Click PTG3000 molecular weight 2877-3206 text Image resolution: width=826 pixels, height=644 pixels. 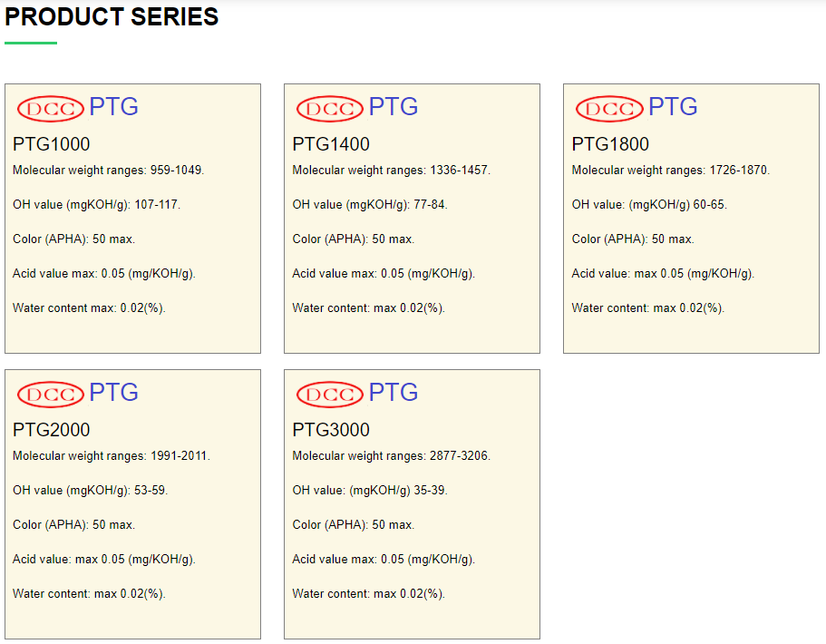392,456
